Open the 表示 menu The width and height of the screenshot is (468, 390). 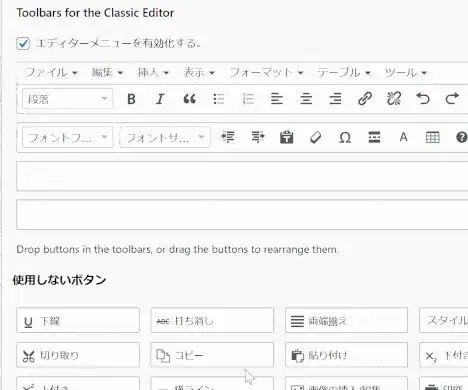tap(199, 72)
